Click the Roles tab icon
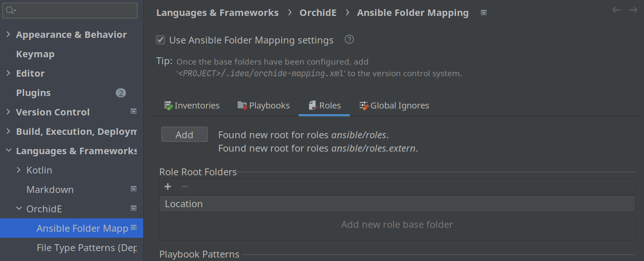The width and height of the screenshot is (644, 261). [x=313, y=106]
